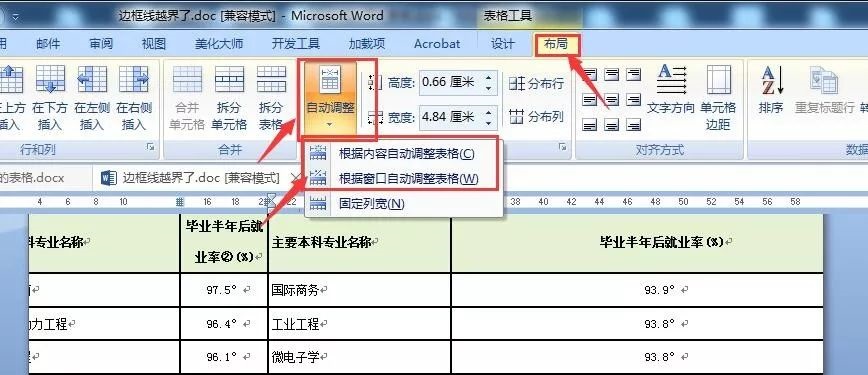Choose 根据内容自动调整表格(C) menu item
Viewport: 868px width, 375px height.
click(404, 153)
